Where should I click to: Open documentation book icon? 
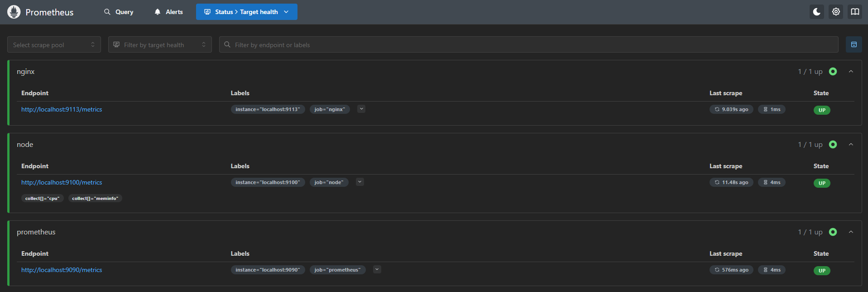click(855, 12)
